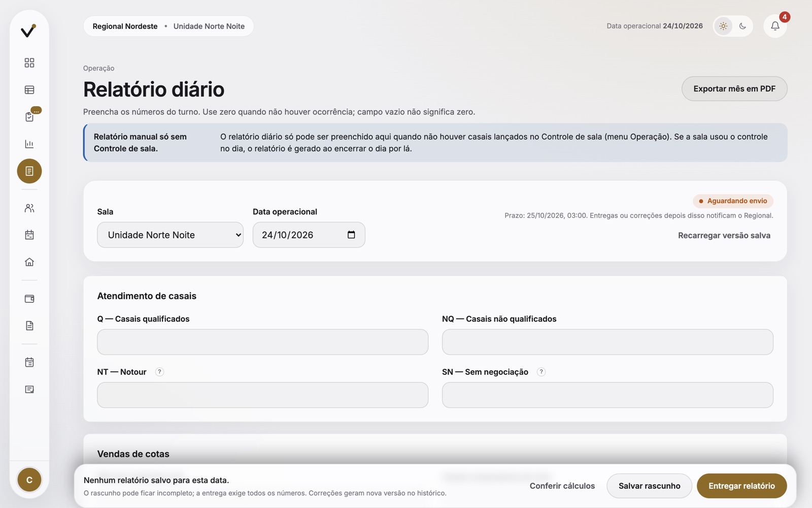812x508 pixels.
Task: Click Entregar relatório button
Action: coord(741,486)
